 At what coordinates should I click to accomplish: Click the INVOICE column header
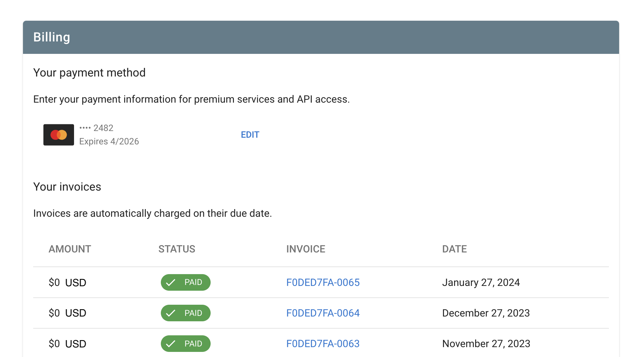click(306, 249)
